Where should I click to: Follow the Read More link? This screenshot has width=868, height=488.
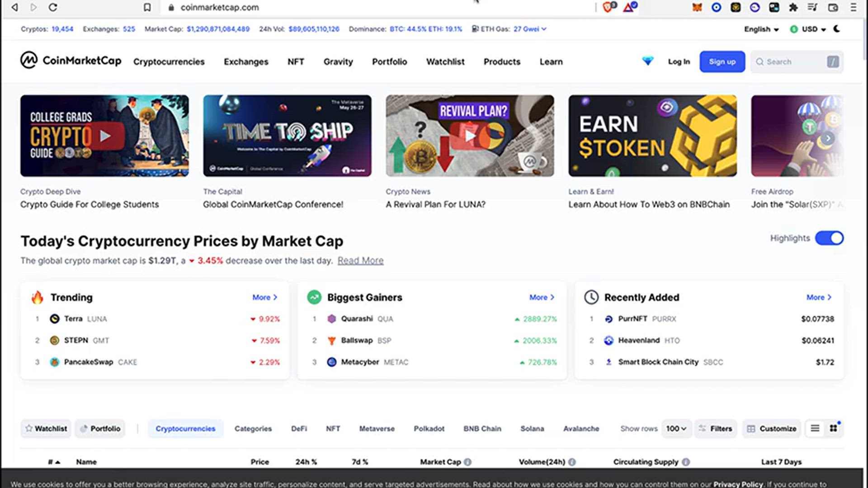pos(360,261)
